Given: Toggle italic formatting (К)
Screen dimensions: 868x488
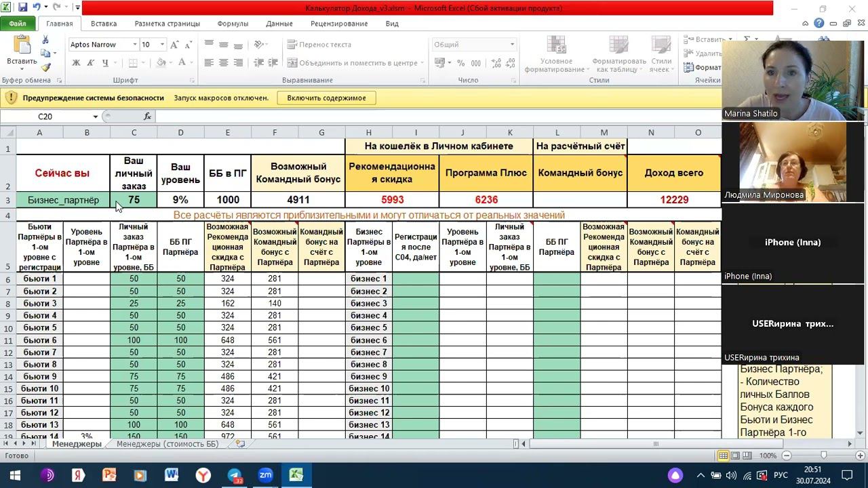Looking at the screenshot, I should pos(91,63).
